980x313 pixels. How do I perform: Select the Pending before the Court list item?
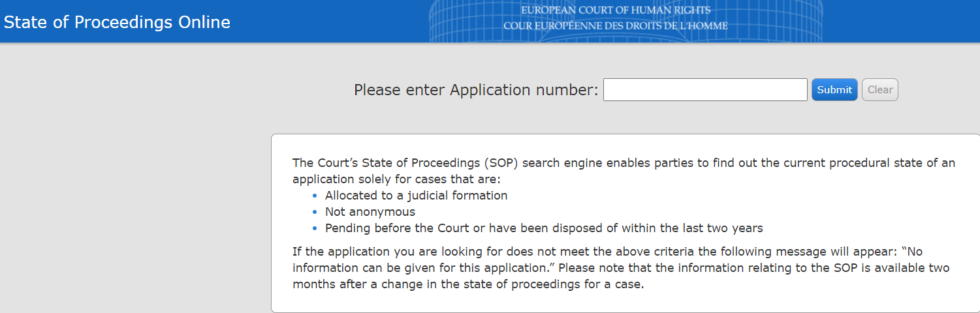(543, 228)
